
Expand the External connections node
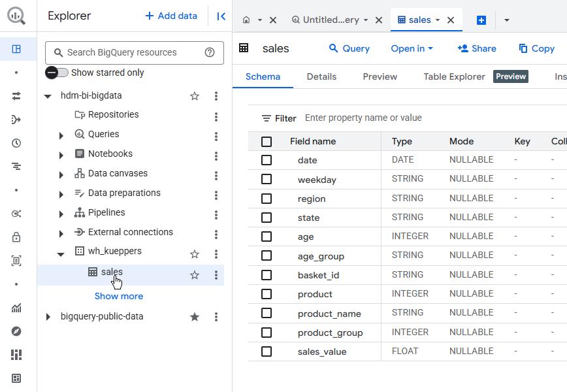[61, 234]
